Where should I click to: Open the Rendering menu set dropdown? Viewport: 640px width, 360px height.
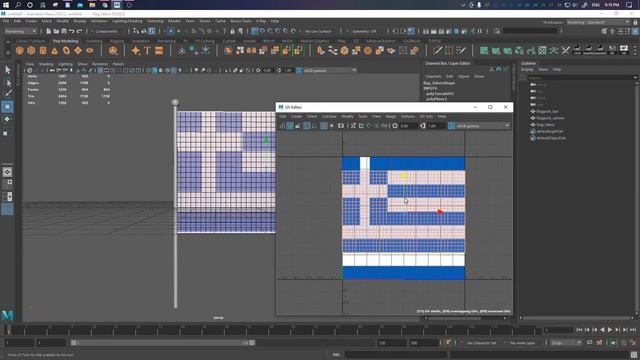point(20,31)
